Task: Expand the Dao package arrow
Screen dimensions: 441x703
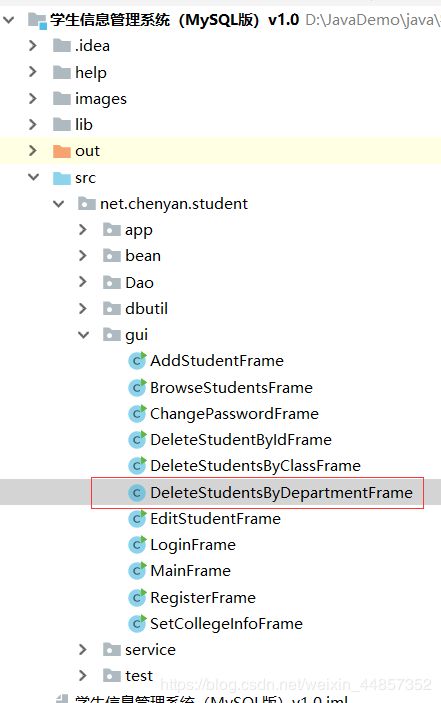Action: click(83, 282)
